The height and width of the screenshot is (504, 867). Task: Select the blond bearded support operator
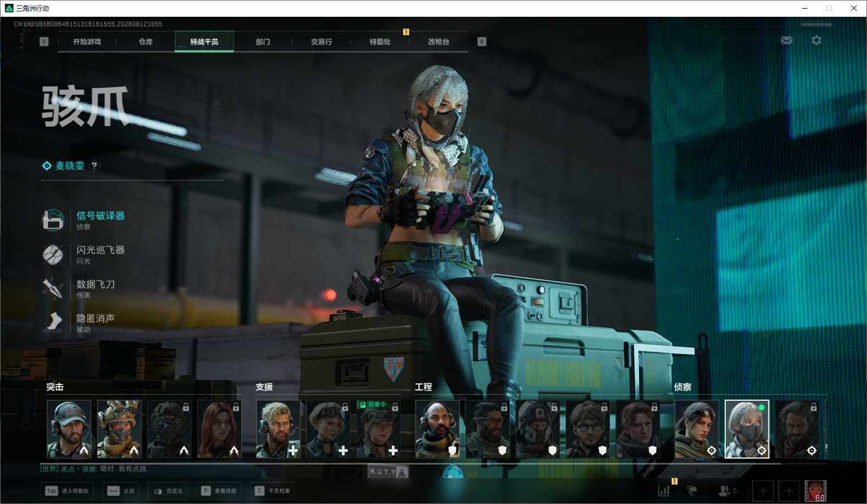(x=278, y=429)
